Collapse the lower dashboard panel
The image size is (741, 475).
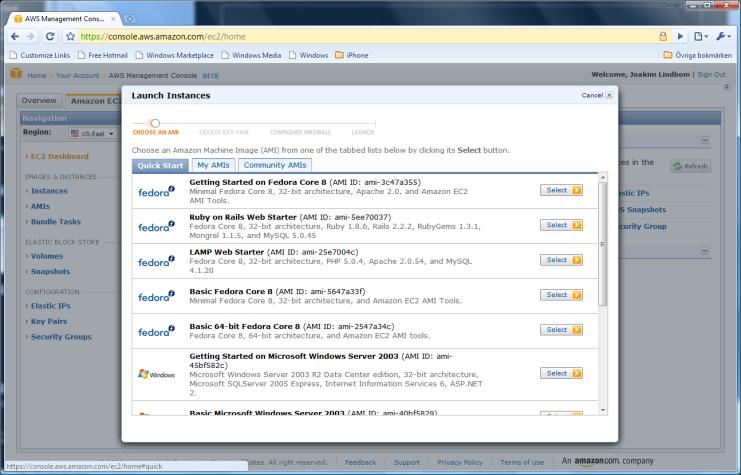point(705,251)
